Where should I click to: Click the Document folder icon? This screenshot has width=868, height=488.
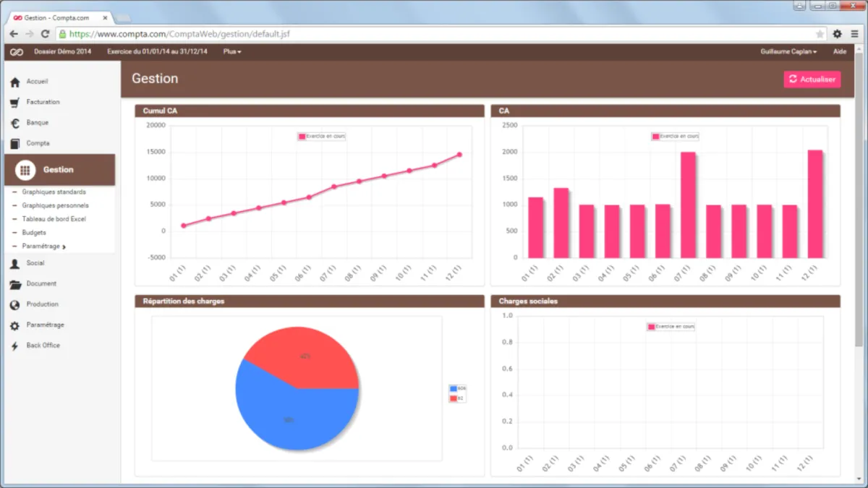[14, 284]
